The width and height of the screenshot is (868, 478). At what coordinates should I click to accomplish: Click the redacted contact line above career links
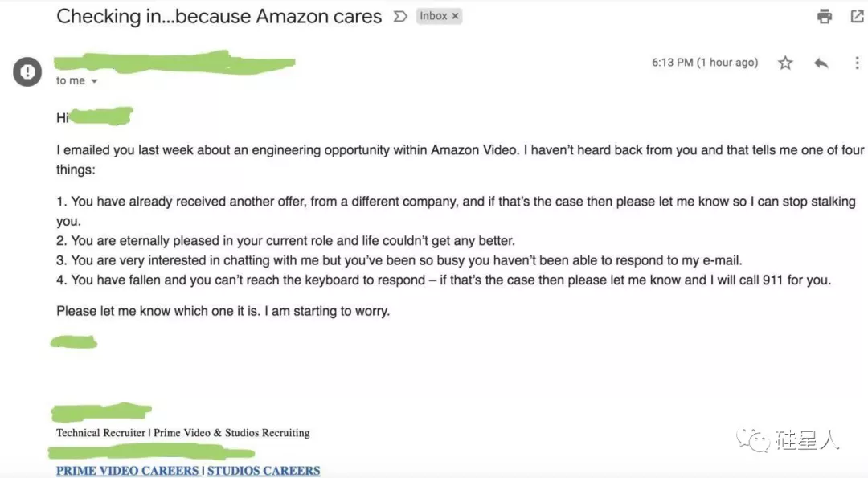tap(151, 453)
